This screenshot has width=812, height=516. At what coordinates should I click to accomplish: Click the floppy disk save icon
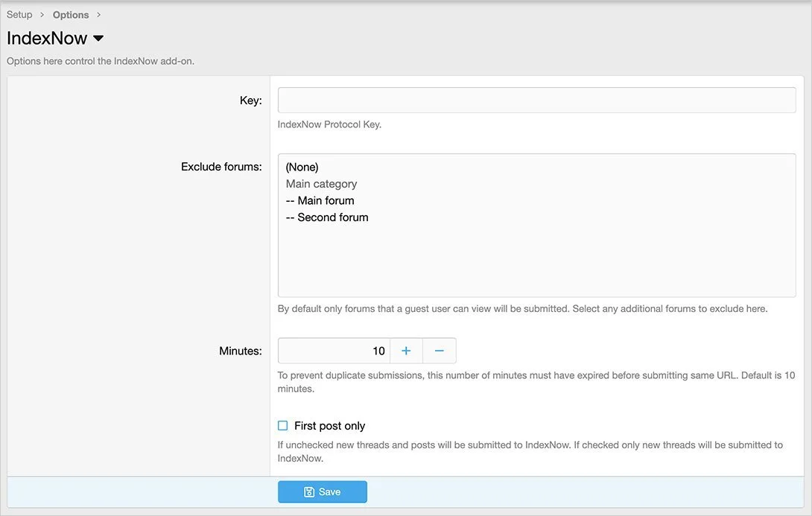(x=309, y=492)
